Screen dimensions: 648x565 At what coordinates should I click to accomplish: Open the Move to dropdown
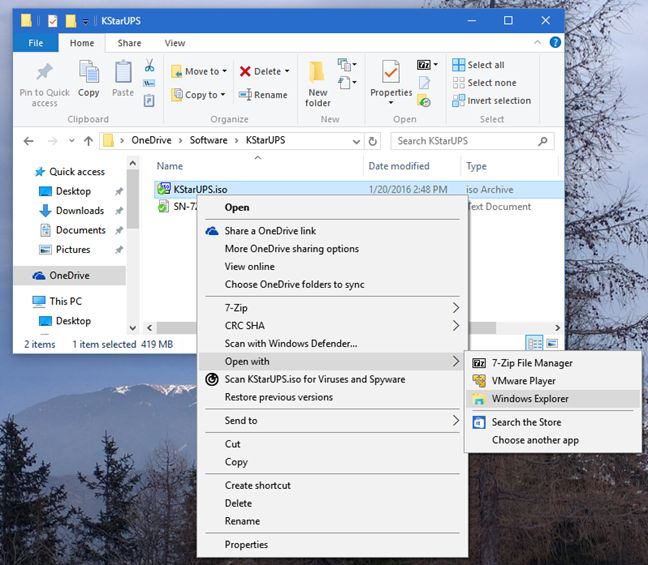[199, 71]
